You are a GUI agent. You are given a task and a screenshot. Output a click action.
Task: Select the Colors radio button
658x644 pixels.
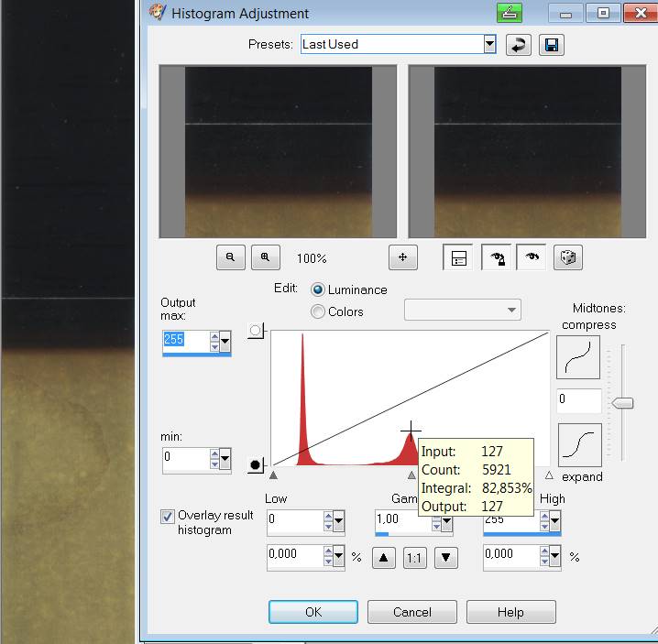coord(318,311)
